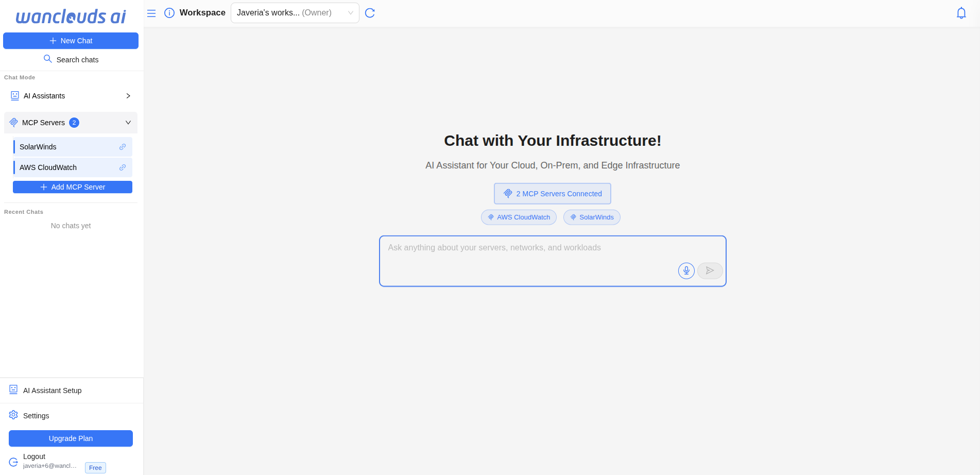
Task: Click the link icon beside AWS CloudWatch
Action: 123,167
